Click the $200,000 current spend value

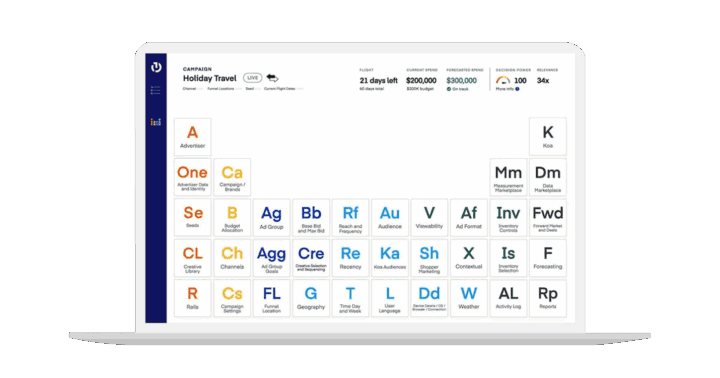click(421, 80)
